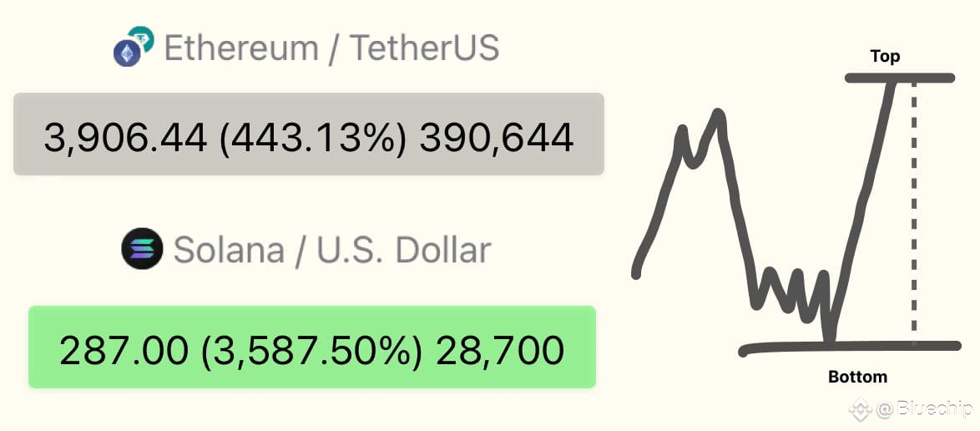Click the dashed vertical measurement line

coord(914,213)
